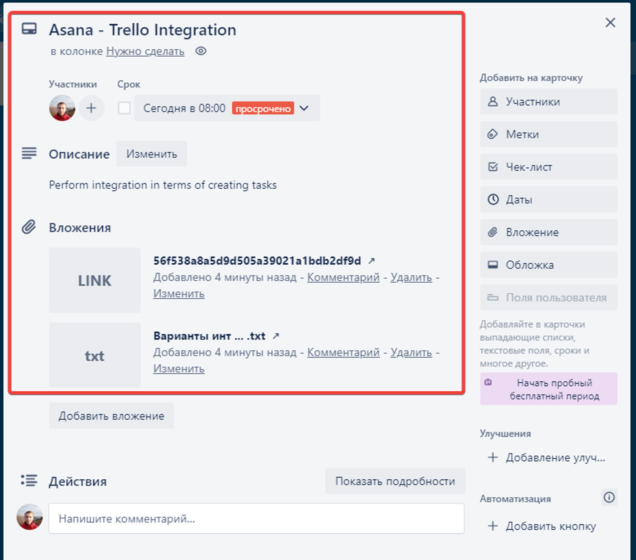Viewport: 636px width, 560px height.
Task: Expand the due date dropdown chevron
Action: 305,108
